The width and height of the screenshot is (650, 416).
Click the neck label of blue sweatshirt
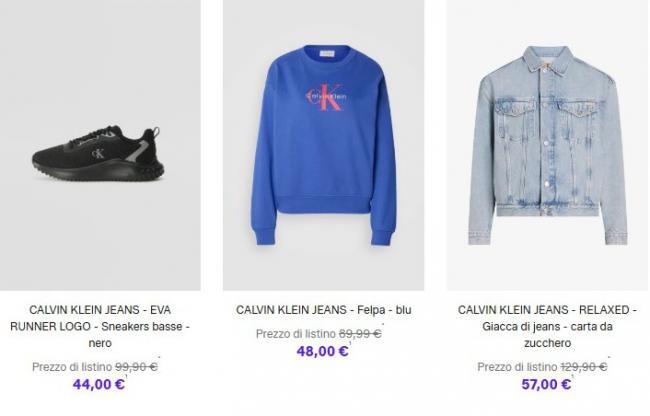(326, 54)
